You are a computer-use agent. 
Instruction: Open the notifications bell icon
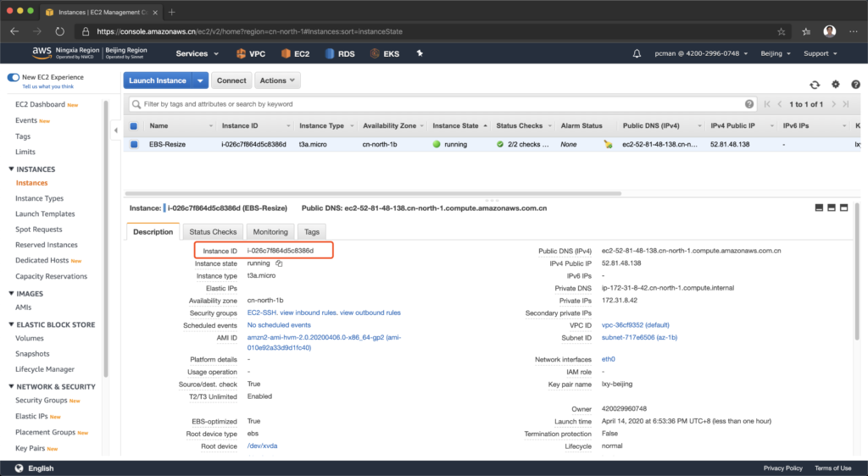[637, 53]
